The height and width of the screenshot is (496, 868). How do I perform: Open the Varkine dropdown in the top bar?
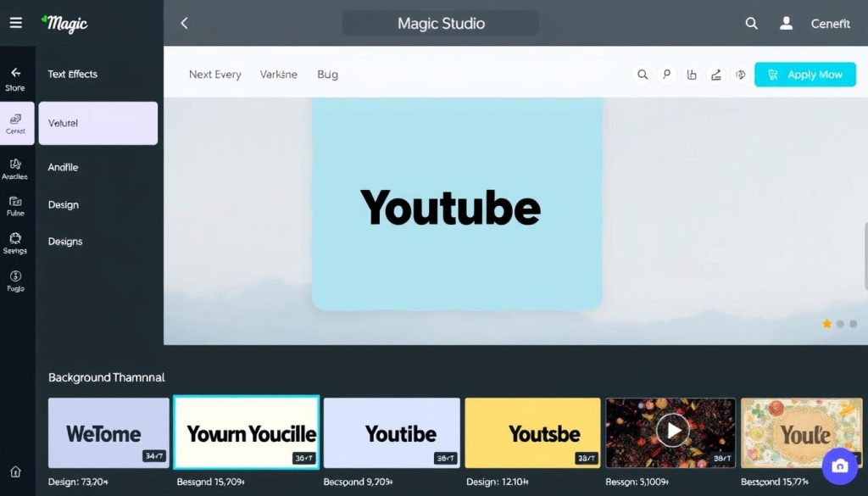[x=278, y=75]
